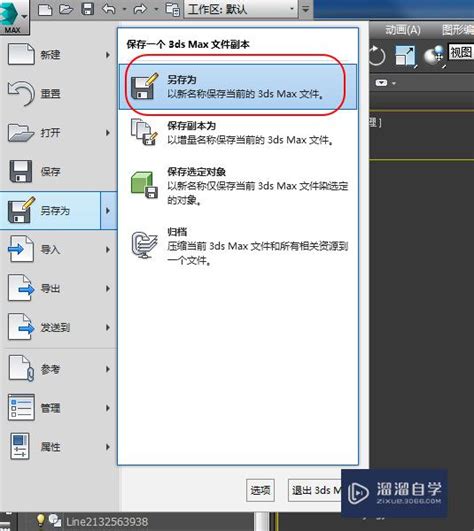Select 导出 in the application menu
Viewport: 474px width, 531px height.
tap(59, 289)
